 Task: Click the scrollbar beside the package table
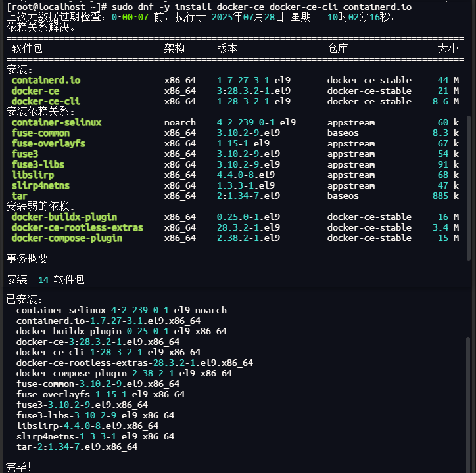pos(469,188)
